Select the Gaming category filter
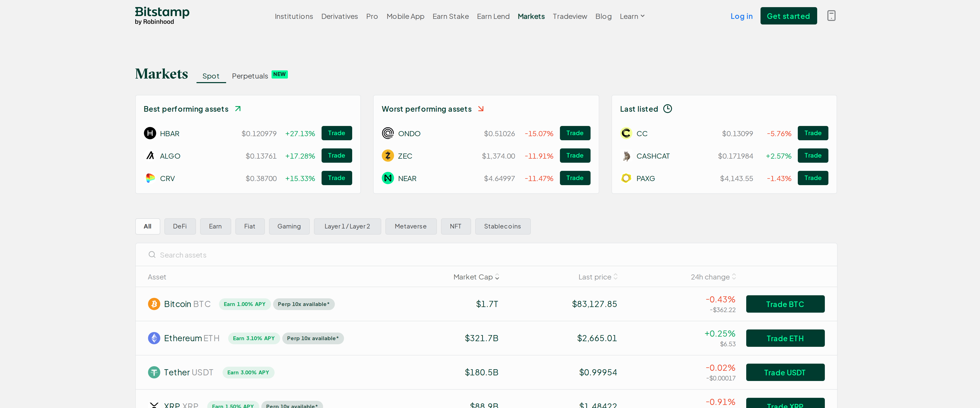 [289, 226]
